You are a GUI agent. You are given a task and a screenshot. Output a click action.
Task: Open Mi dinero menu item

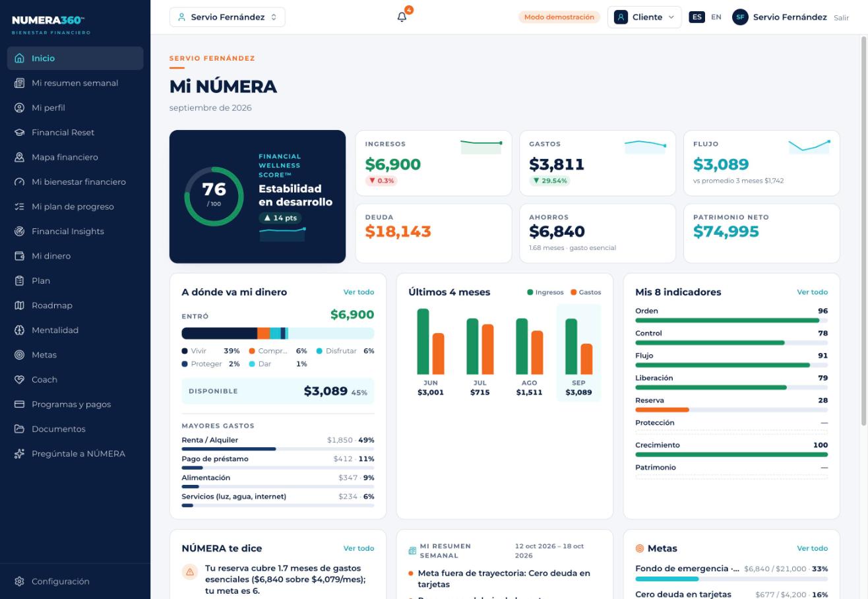click(x=75, y=256)
